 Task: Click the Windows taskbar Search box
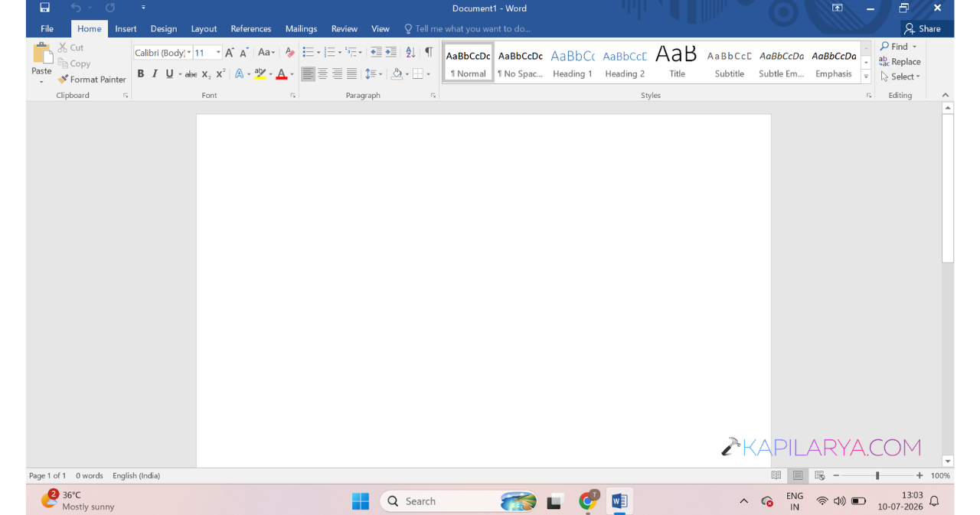click(458, 501)
